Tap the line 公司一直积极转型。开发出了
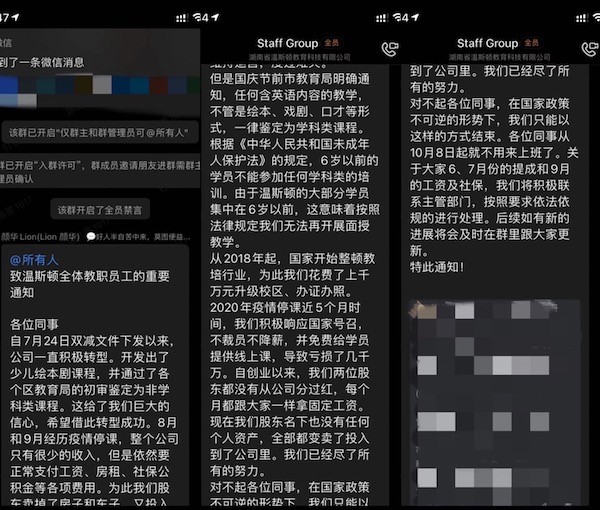Viewport: 600px width, 510px height. 90,357
